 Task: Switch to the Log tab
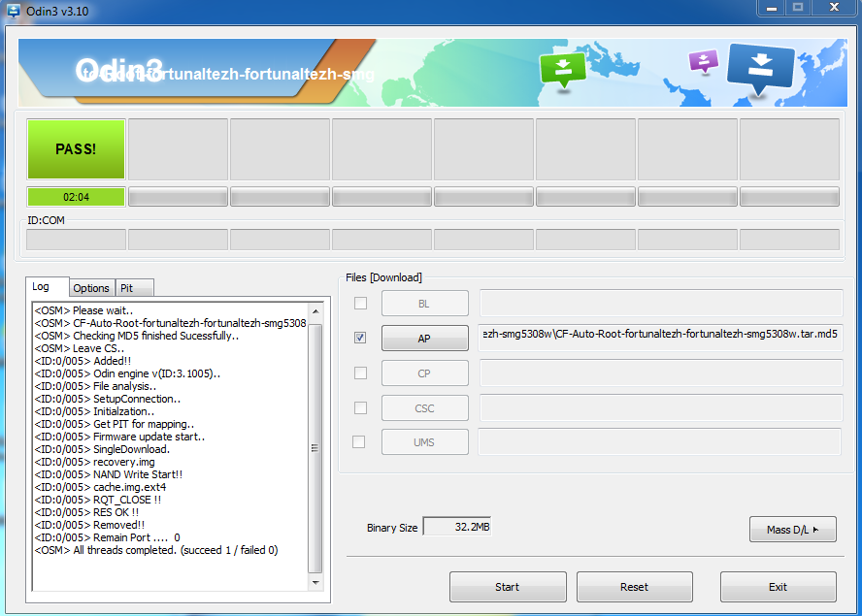(47, 287)
